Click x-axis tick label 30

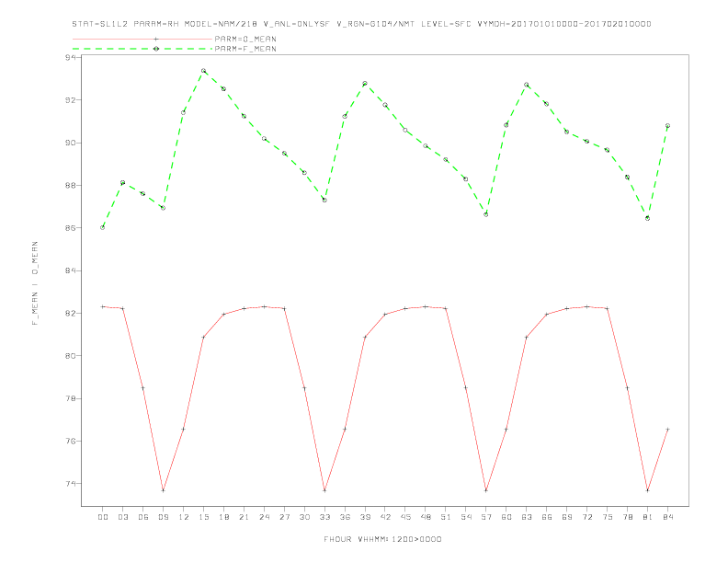(x=304, y=517)
